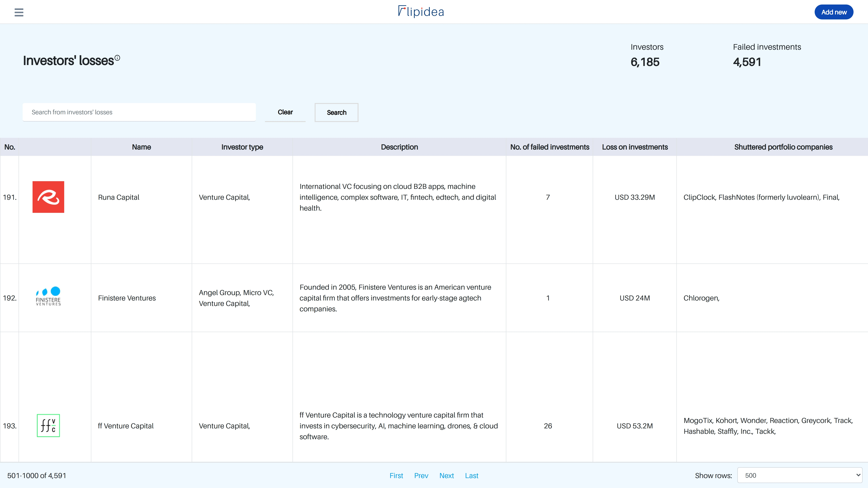The image size is (868, 488).
Task: Click the Search button
Action: (x=336, y=113)
